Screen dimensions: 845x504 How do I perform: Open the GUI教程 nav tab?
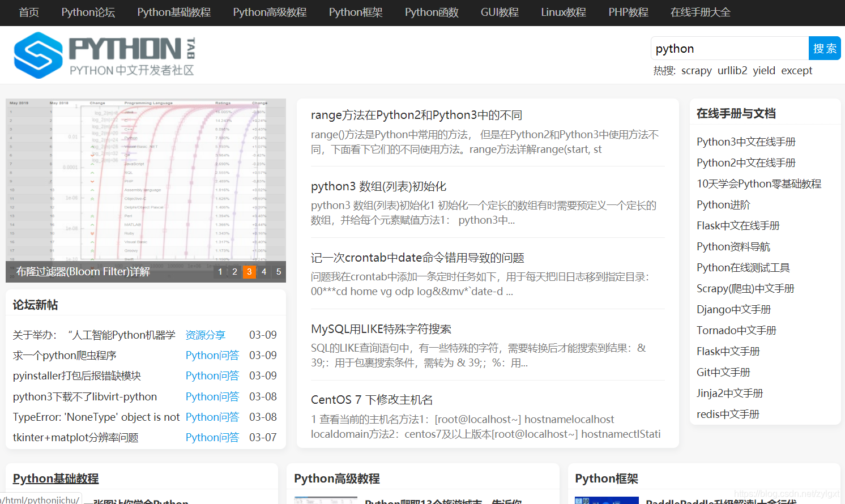(x=499, y=12)
